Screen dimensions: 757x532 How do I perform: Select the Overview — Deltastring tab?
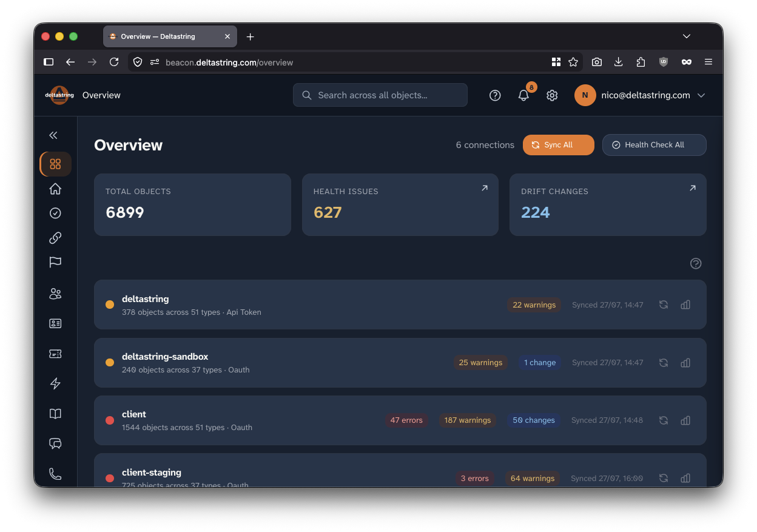(170, 36)
